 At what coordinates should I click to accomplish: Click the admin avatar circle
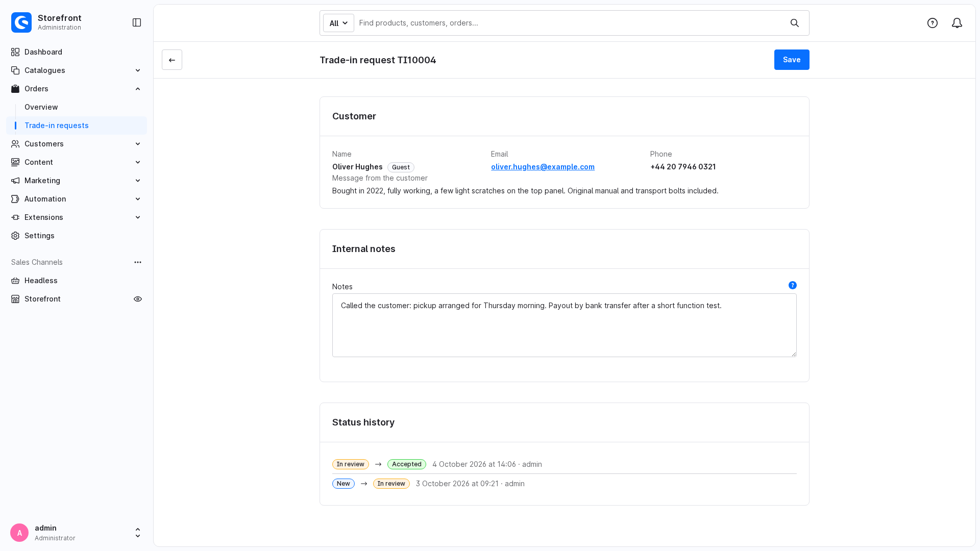[19, 533]
